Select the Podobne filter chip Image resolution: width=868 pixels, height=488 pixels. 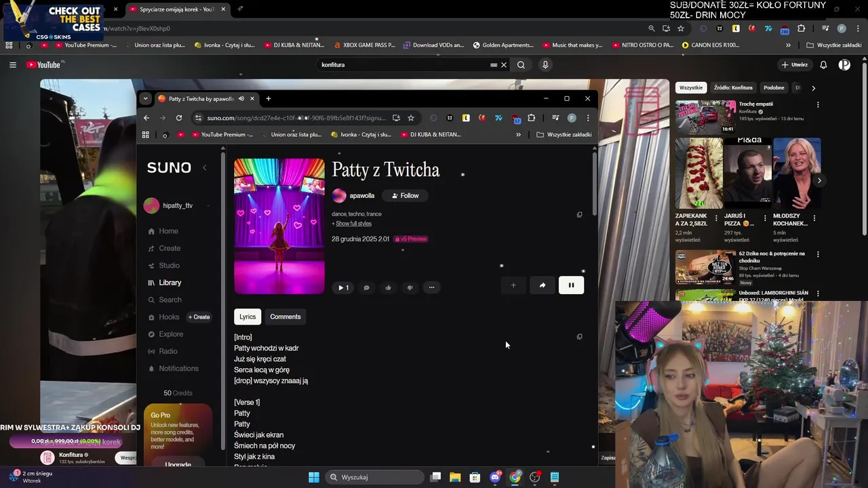774,87
